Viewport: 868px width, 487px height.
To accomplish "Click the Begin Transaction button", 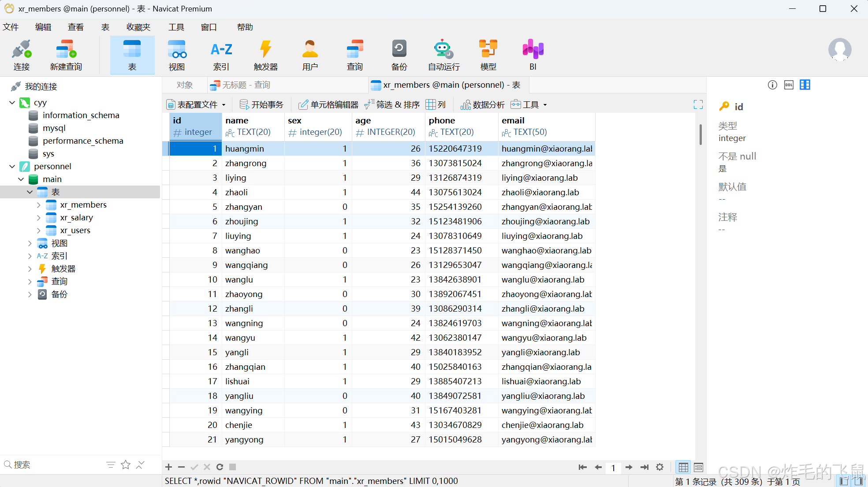I will point(261,105).
